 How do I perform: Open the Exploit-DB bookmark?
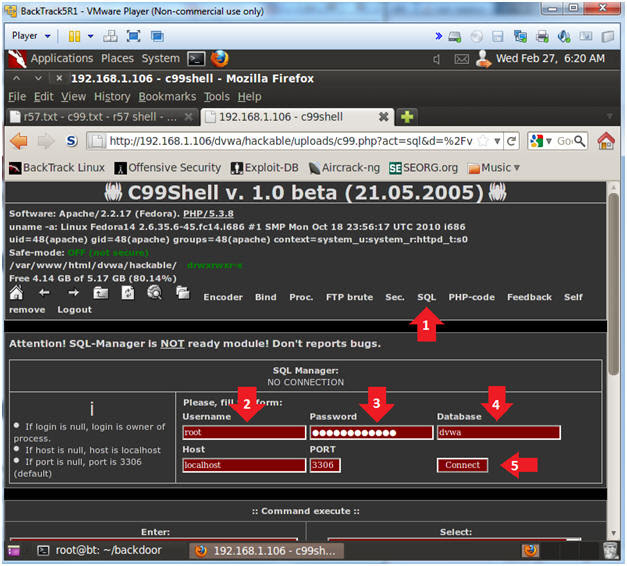pyautogui.click(x=265, y=168)
